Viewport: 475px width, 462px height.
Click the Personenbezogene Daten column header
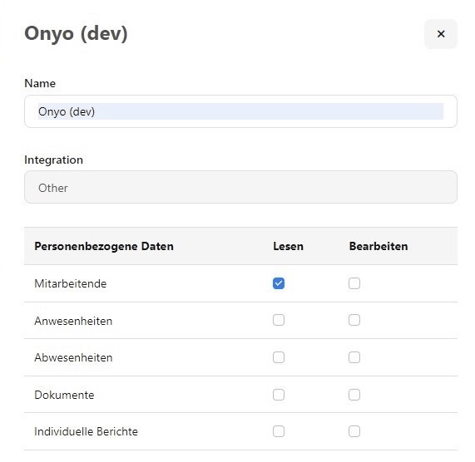tap(104, 246)
